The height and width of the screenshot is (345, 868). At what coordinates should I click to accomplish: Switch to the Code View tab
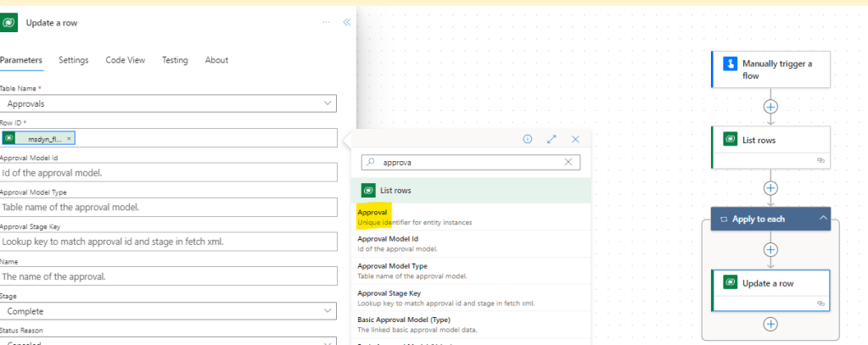tap(126, 59)
